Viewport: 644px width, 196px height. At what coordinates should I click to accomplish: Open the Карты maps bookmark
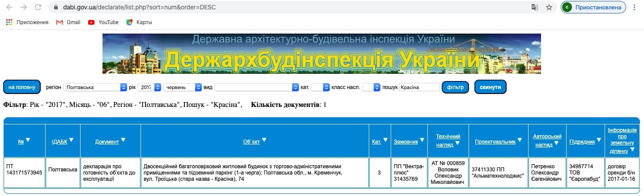click(139, 22)
